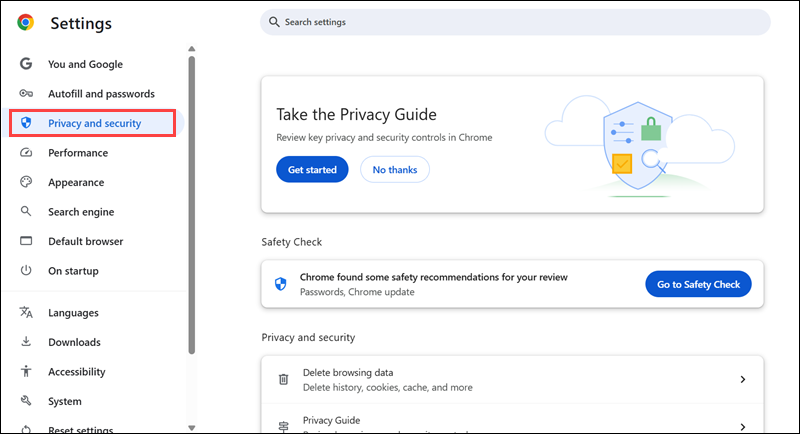Click the shield icon in Safety Check card

(x=280, y=284)
